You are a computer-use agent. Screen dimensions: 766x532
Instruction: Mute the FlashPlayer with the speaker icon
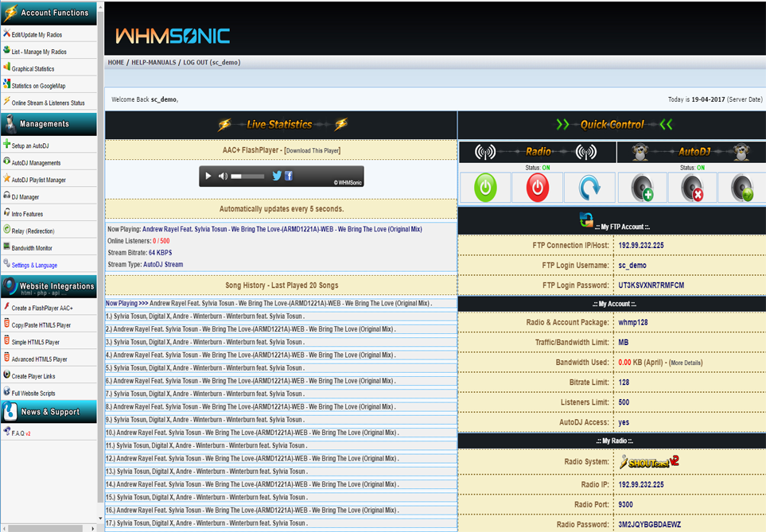[x=223, y=177]
